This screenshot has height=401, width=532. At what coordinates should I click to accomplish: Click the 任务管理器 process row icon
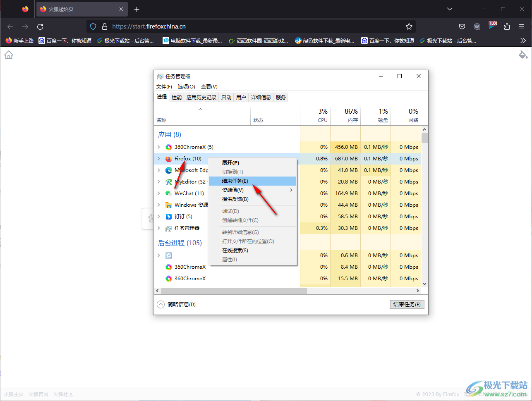pyautogui.click(x=169, y=228)
